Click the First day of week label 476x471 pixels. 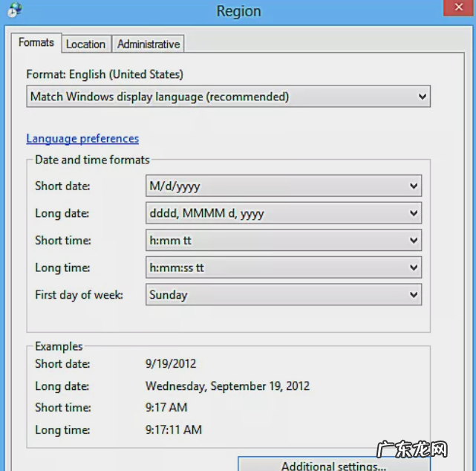(79, 295)
